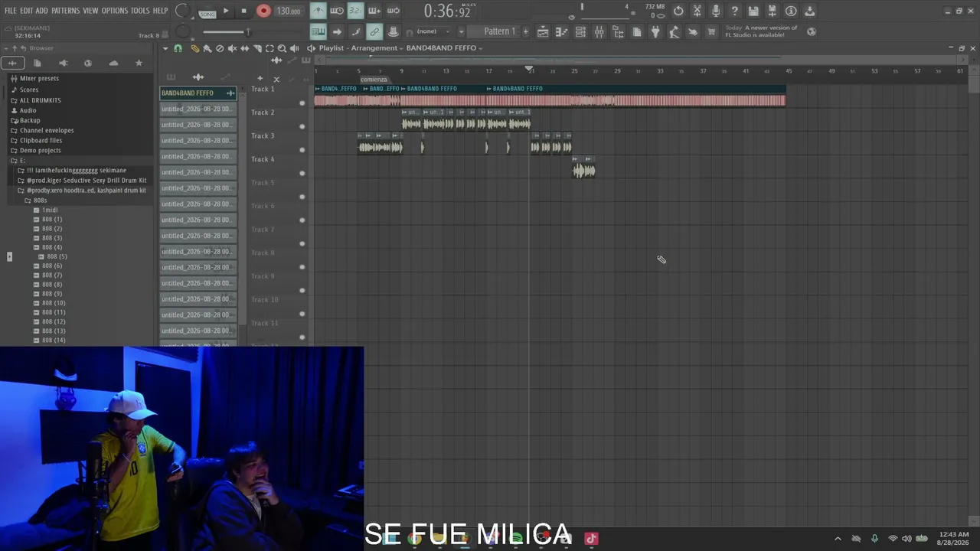
Task: Toggle the 3-2-1 countdown before recording
Action: (355, 11)
